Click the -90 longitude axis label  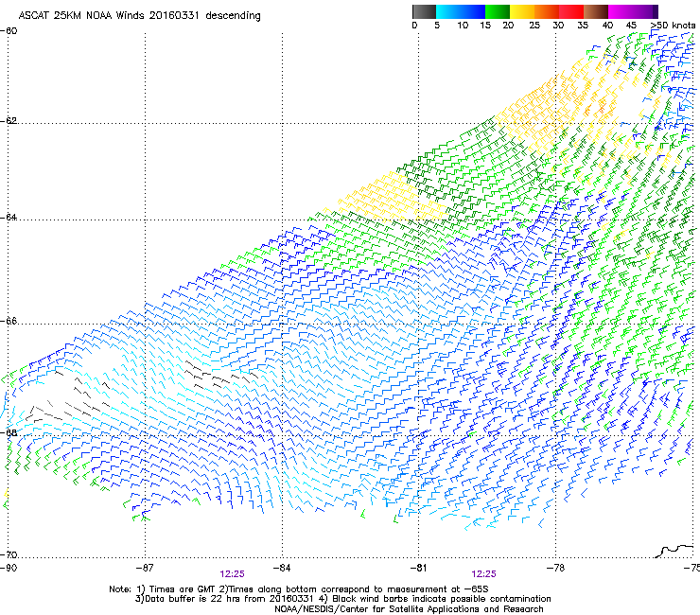(9, 568)
